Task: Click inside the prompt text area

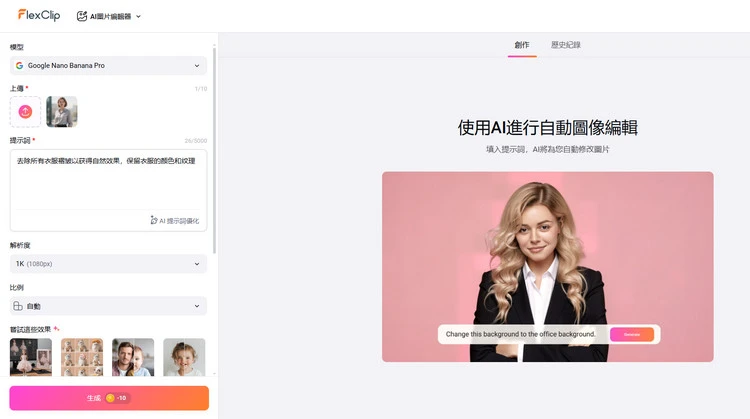Action: pyautogui.click(x=108, y=184)
